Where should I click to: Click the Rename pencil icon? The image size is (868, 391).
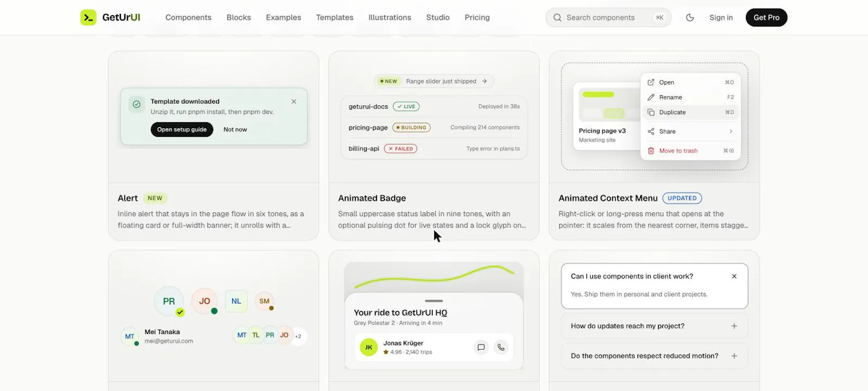tap(651, 97)
